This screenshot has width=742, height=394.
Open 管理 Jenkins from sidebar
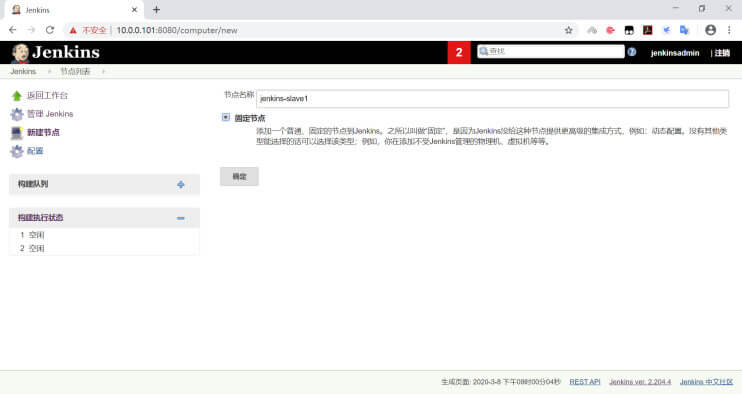pos(50,114)
